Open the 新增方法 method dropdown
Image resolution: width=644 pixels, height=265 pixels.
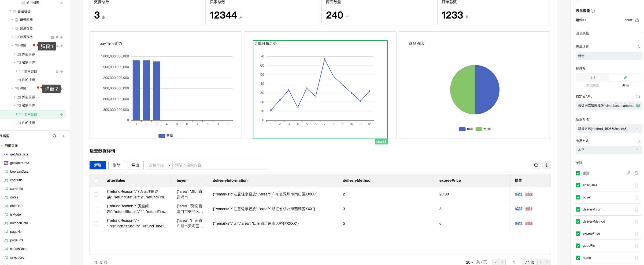click(x=609, y=129)
